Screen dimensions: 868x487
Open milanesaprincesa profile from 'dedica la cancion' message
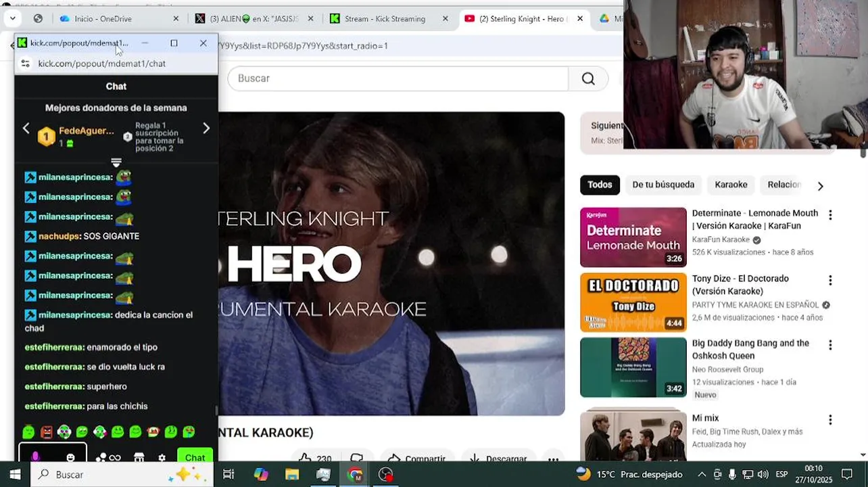pyautogui.click(x=74, y=315)
